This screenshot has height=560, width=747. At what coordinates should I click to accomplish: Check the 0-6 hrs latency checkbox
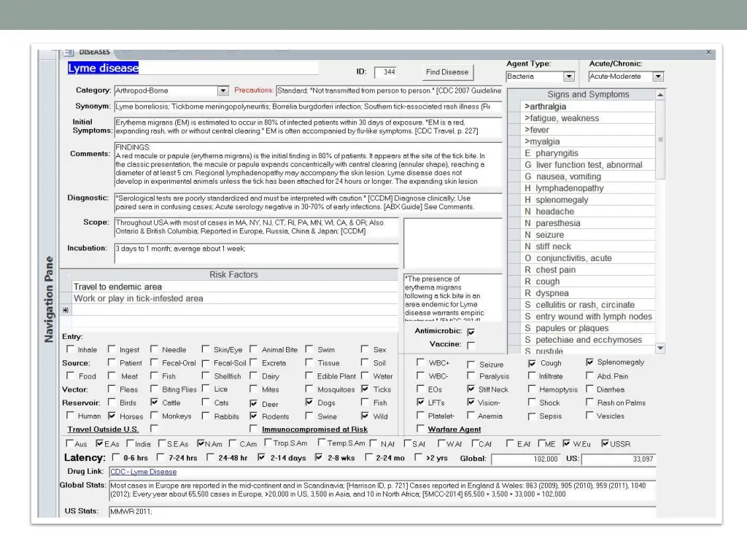pos(115,457)
